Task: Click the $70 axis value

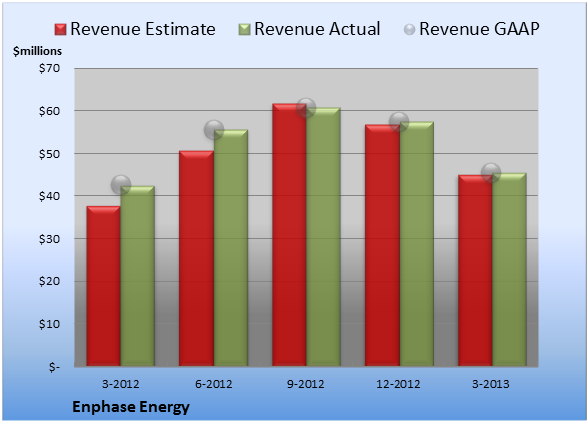Action: pos(49,68)
